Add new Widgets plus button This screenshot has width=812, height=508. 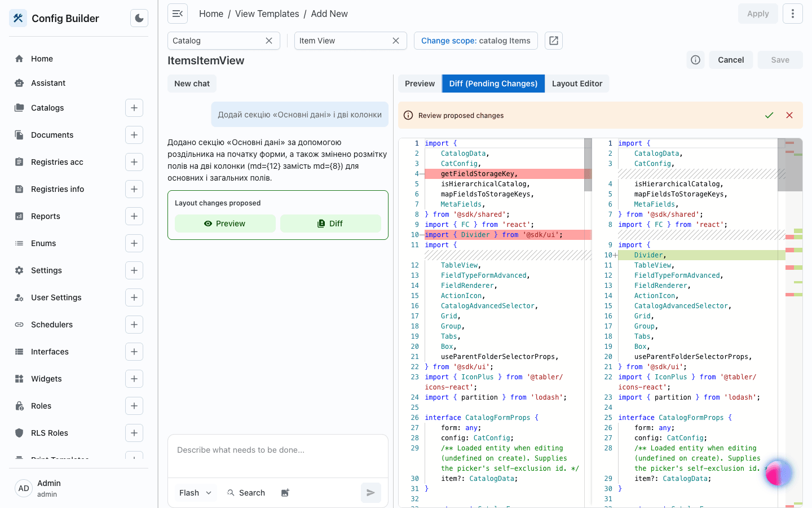134,379
